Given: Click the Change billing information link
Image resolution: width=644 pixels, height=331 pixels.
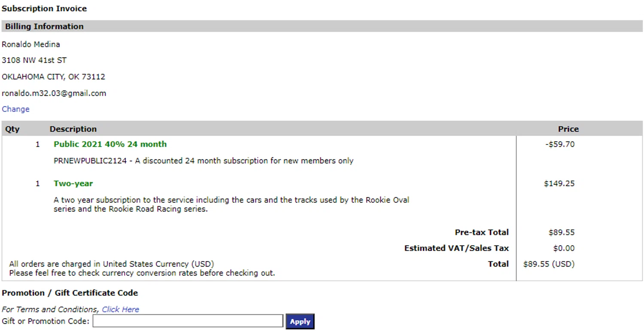Looking at the screenshot, I should [x=15, y=109].
